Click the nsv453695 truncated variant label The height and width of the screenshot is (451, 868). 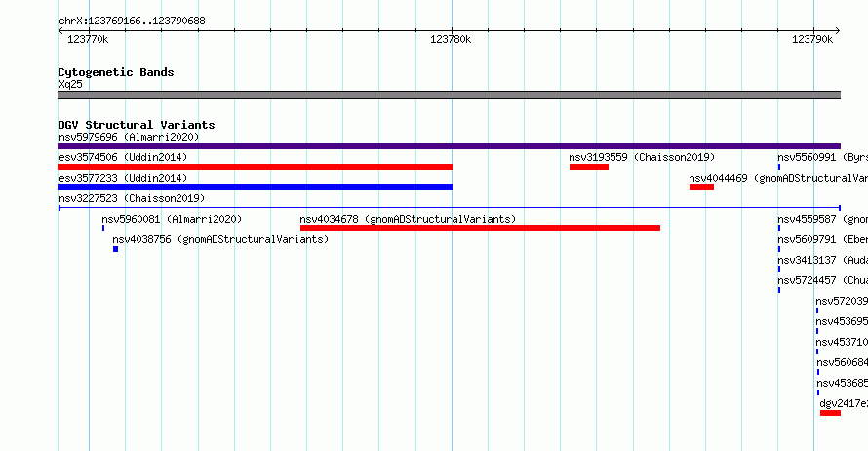pos(842,321)
